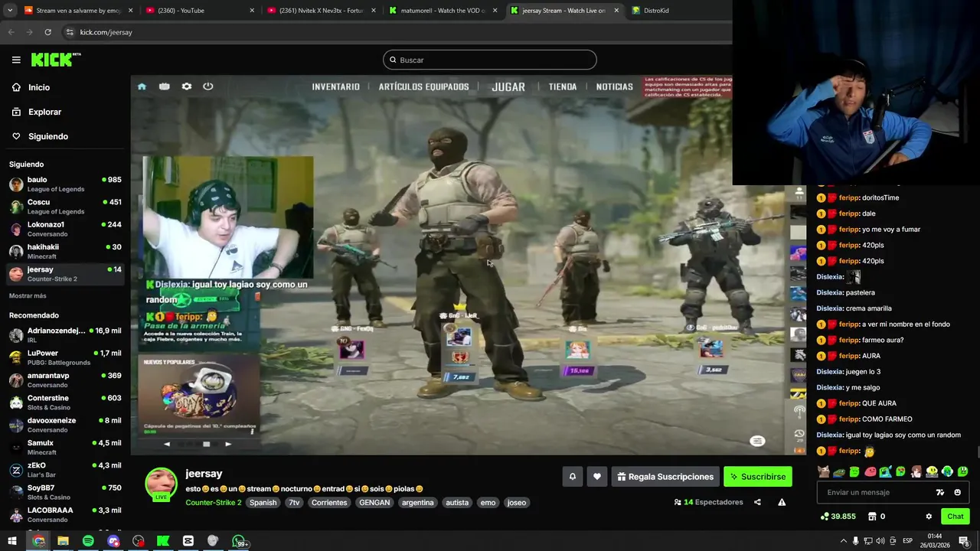Open CapCut from the taskbar

coord(188,541)
